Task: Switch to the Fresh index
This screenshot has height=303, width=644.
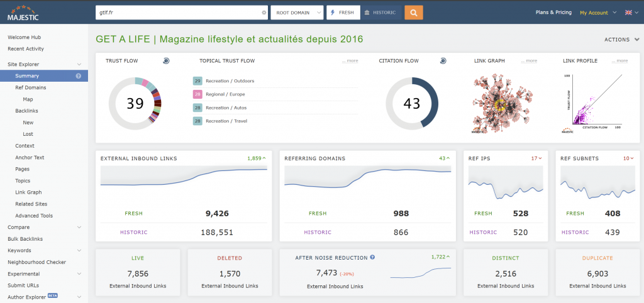Action: [x=343, y=13]
